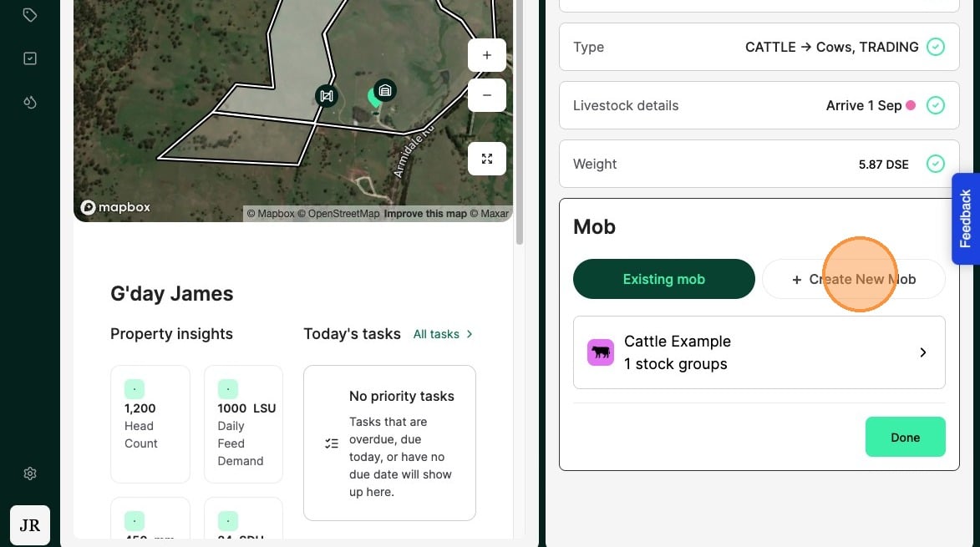Click Improve this map link
980x547 pixels.
click(425, 214)
